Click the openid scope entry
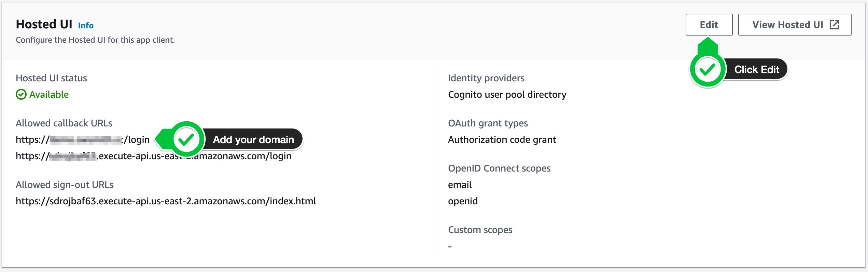The width and height of the screenshot is (868, 272). click(x=463, y=201)
